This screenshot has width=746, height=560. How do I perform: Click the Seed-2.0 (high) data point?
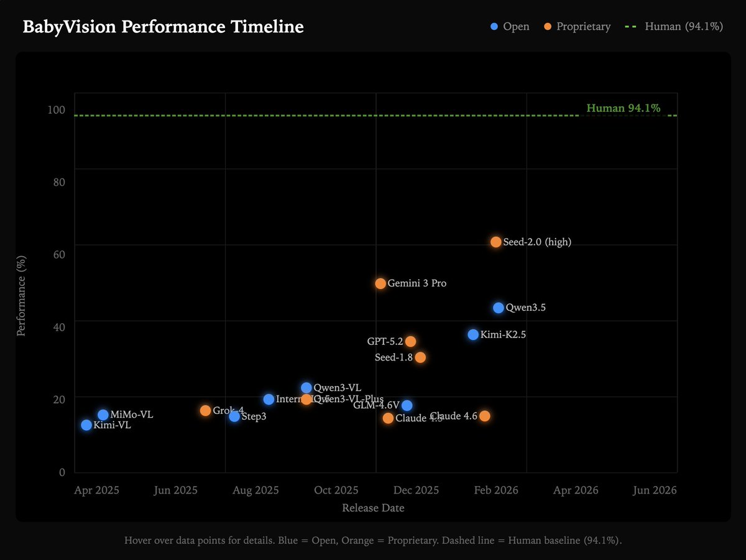tap(495, 242)
